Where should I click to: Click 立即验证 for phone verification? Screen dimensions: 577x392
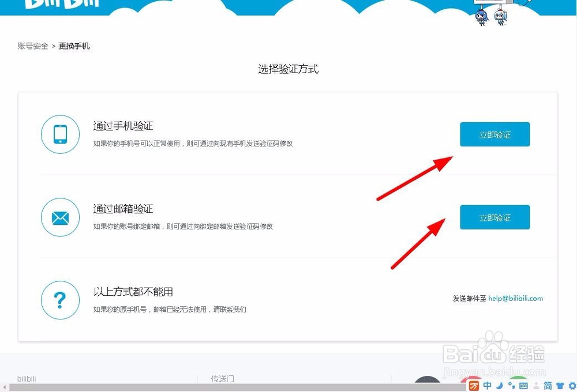click(494, 134)
